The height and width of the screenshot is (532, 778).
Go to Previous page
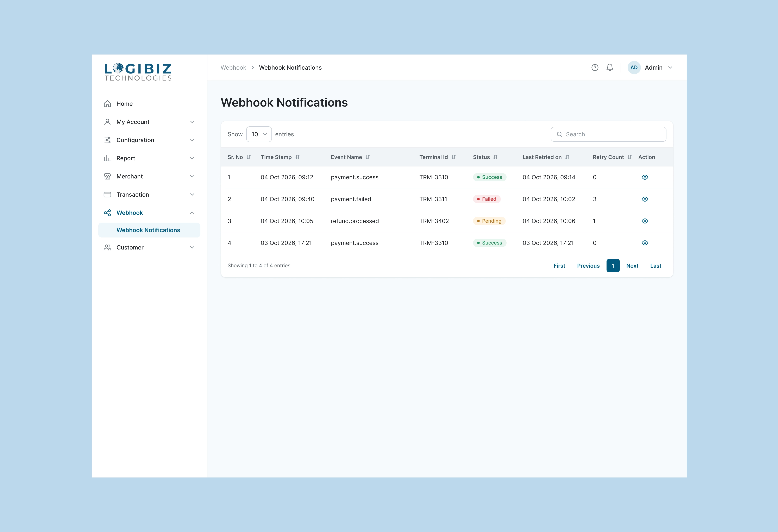588,266
